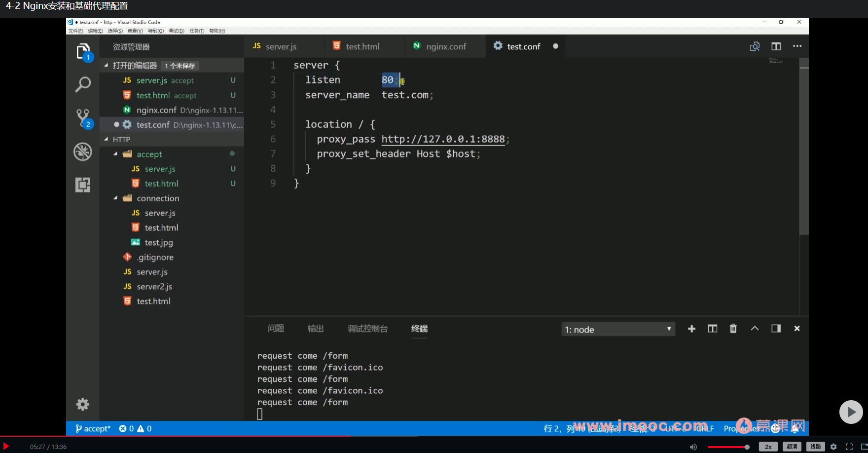Open the Extensions view icon
The height and width of the screenshot is (453, 868).
(83, 185)
